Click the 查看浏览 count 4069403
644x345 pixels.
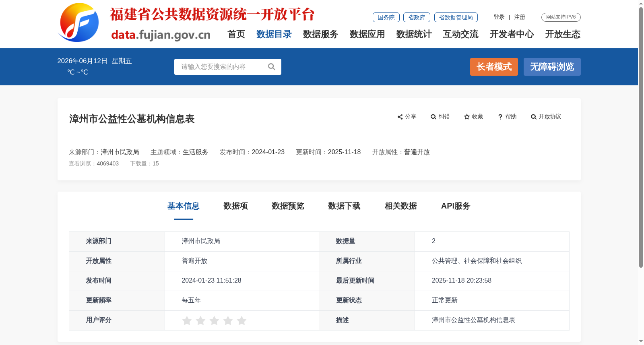click(107, 164)
